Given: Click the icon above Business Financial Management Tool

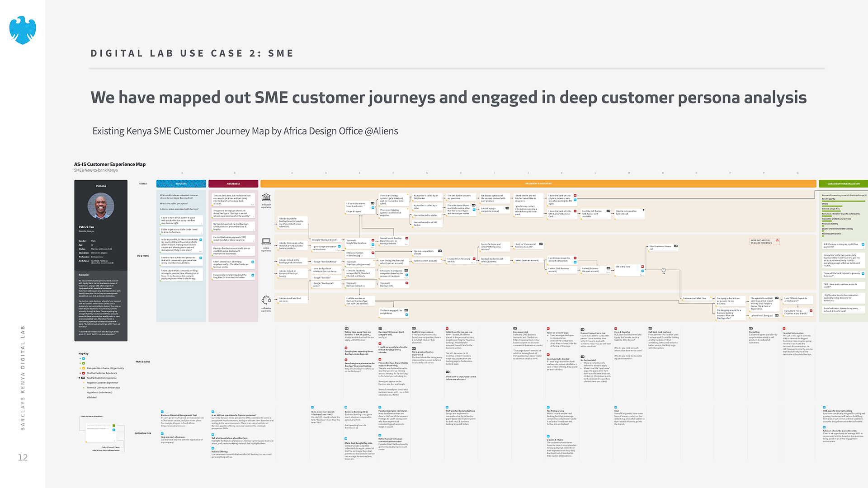Looking at the screenshot, I should (162, 412).
